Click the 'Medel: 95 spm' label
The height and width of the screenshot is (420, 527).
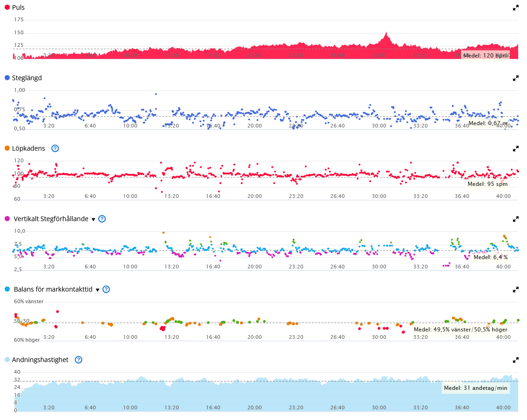click(488, 184)
